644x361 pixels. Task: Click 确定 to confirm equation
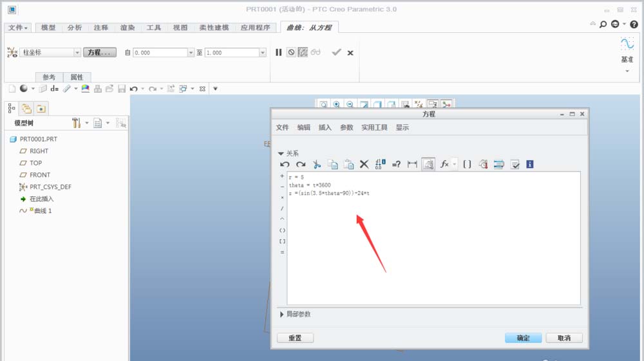click(523, 338)
